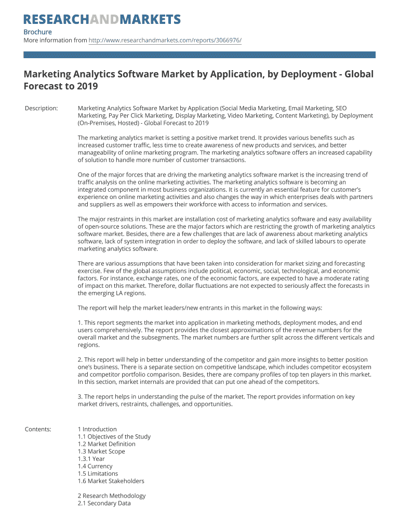Click the blue horizontal divider bar

click(x=199, y=55)
